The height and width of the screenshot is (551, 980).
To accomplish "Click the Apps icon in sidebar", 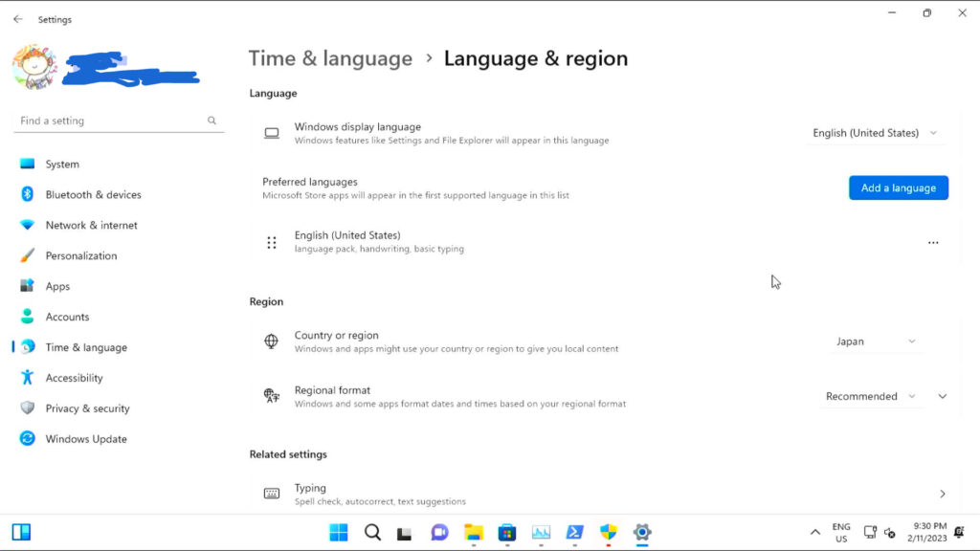I will (x=27, y=285).
